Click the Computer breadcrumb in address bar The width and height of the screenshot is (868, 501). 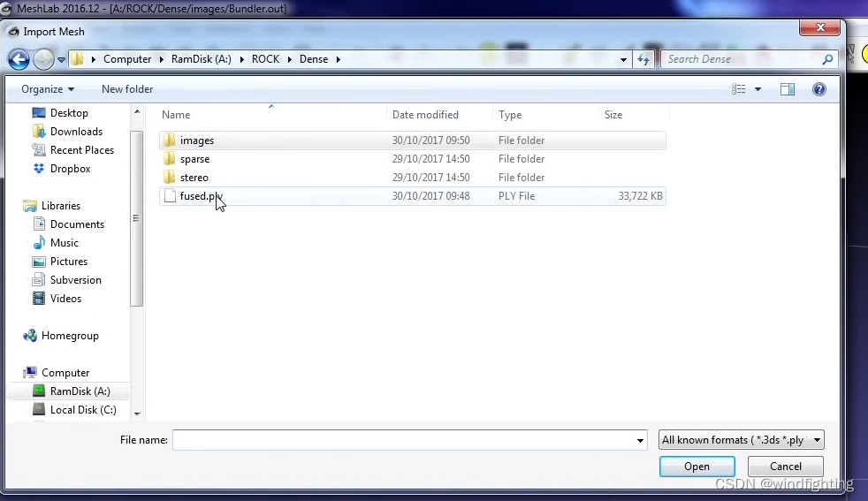(126, 59)
